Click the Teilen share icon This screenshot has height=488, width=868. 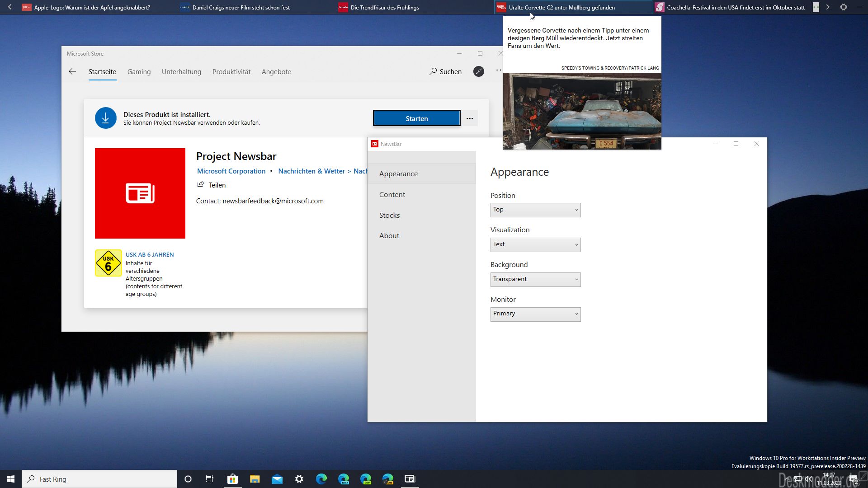point(201,184)
